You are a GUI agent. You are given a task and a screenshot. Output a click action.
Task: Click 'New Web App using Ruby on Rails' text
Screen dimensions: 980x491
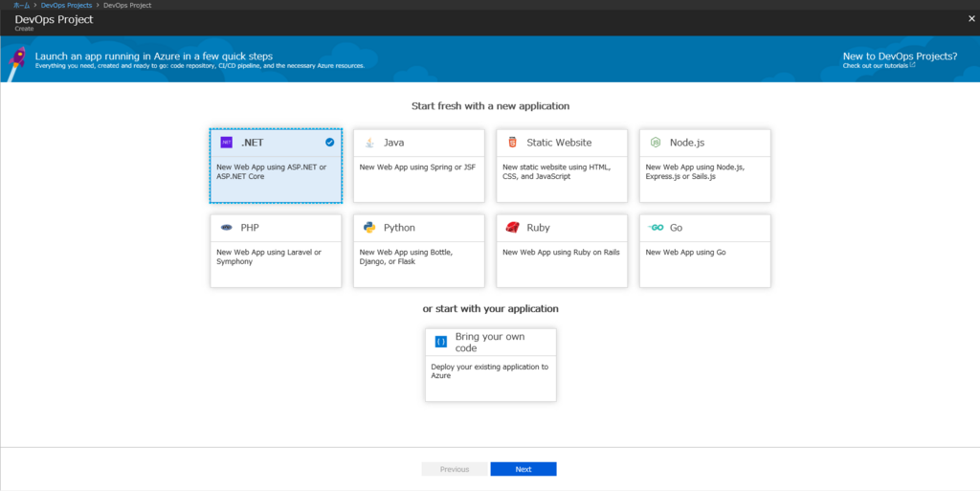561,253
